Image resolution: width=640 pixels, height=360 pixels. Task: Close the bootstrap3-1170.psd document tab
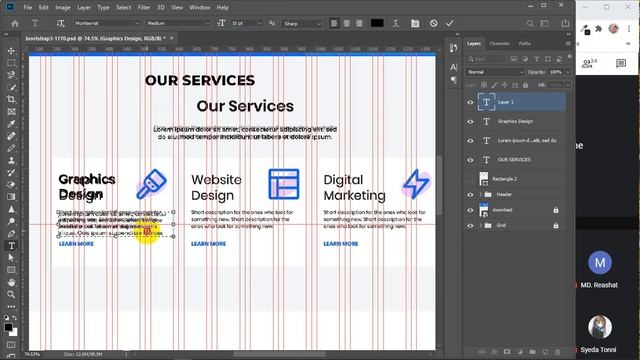[172, 38]
